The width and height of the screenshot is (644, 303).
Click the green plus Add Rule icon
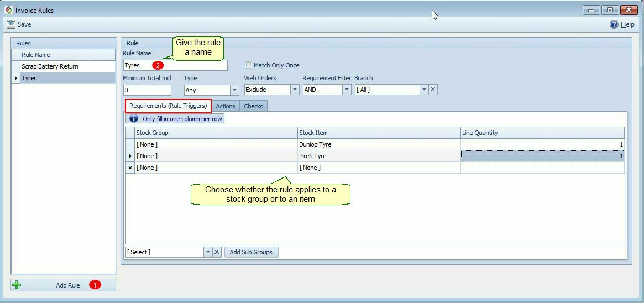(17, 285)
